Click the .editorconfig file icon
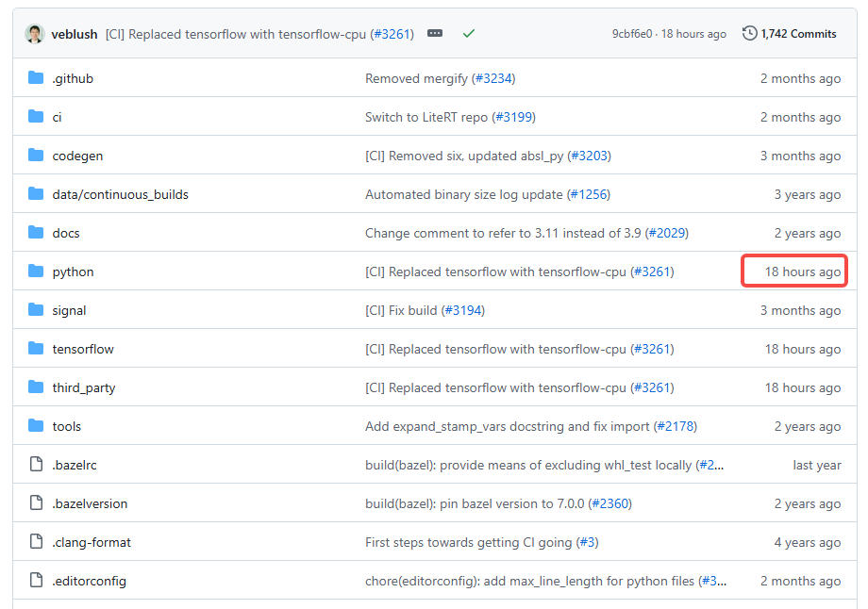This screenshot has height=609, width=868. [x=36, y=581]
